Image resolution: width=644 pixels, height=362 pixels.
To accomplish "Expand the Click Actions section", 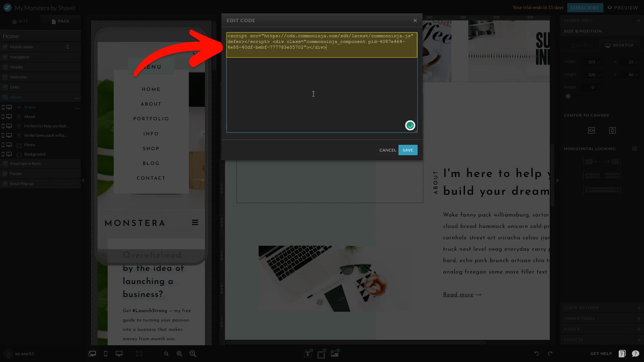I will 639,308.
